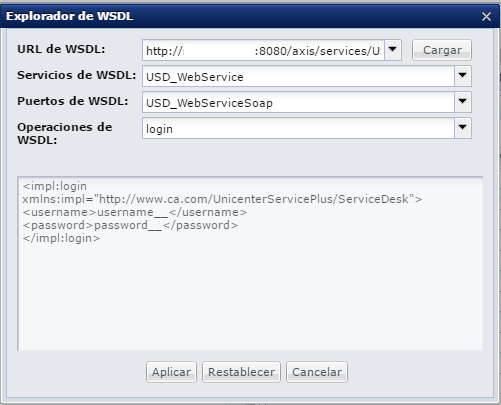Cancel the dialog with Cancelar
Image resolution: width=501 pixels, height=405 pixels.
[317, 372]
